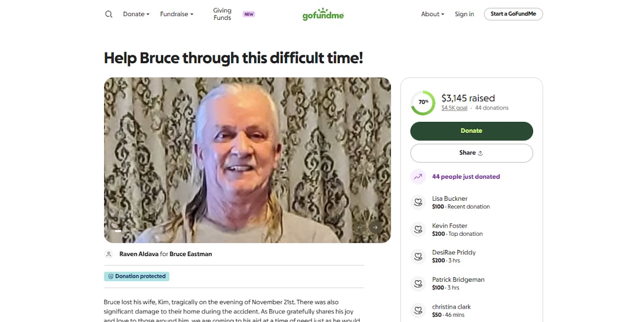Click the donation icon next to Lisa Buckner

coord(418,202)
